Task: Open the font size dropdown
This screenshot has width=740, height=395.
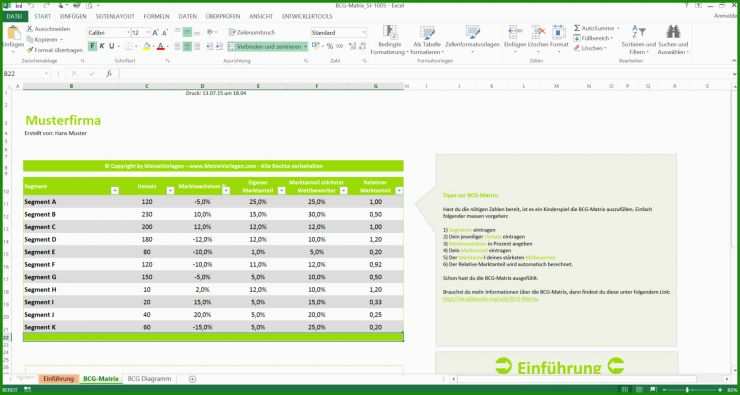Action: 148,33
